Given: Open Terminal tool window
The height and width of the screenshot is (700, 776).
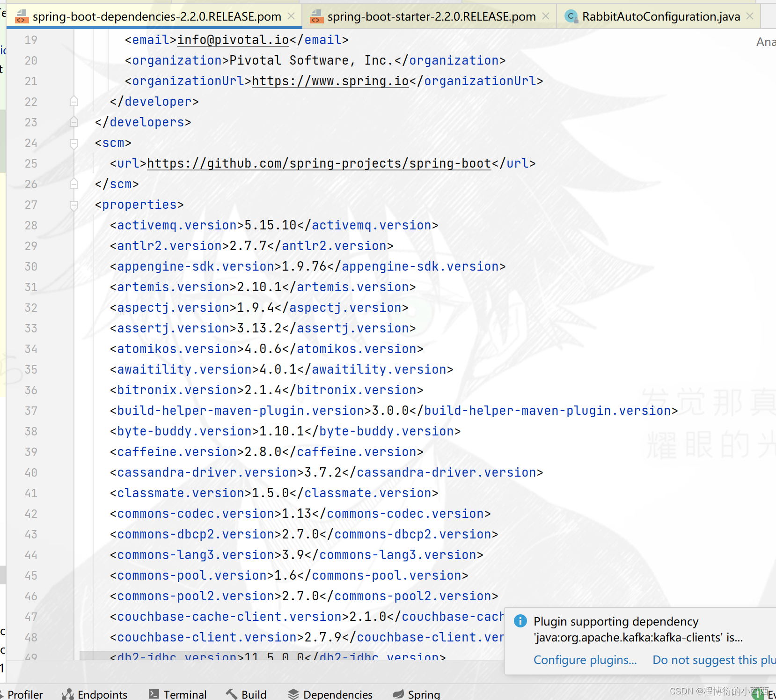Looking at the screenshot, I should (177, 694).
